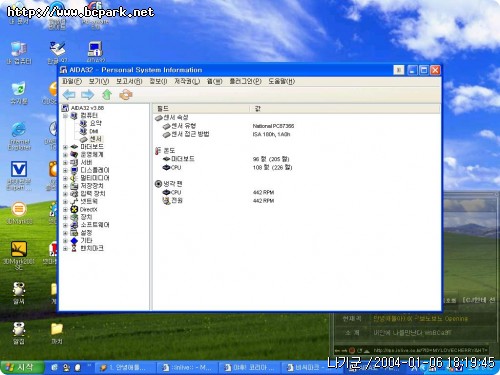This screenshot has height=375, width=500.
Task: Click the 시작 Start button
Action: point(22,367)
